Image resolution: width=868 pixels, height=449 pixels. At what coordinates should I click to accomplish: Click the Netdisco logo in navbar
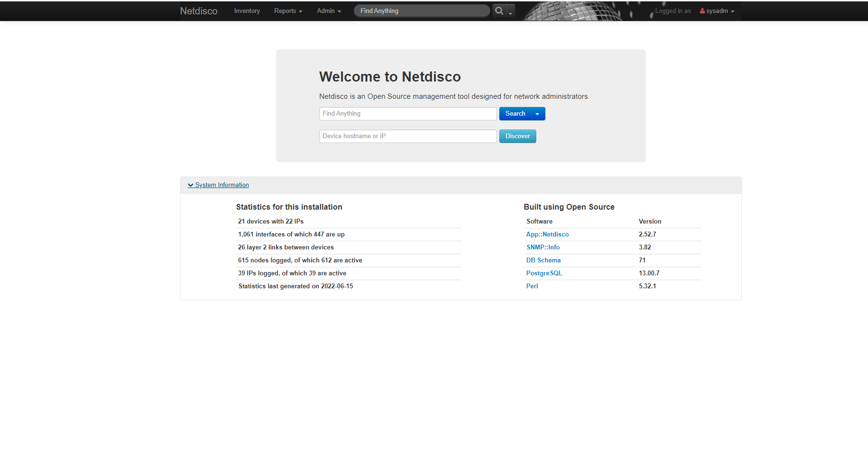click(x=198, y=11)
